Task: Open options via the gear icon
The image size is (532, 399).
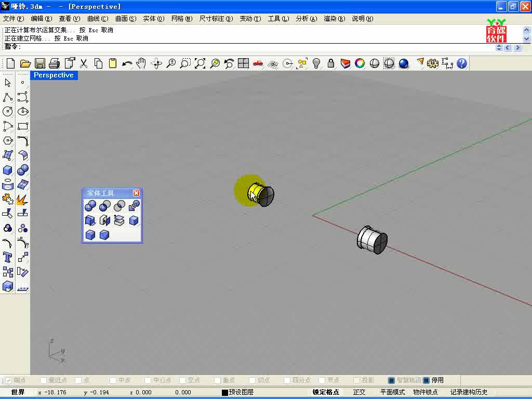Action: coord(433,63)
